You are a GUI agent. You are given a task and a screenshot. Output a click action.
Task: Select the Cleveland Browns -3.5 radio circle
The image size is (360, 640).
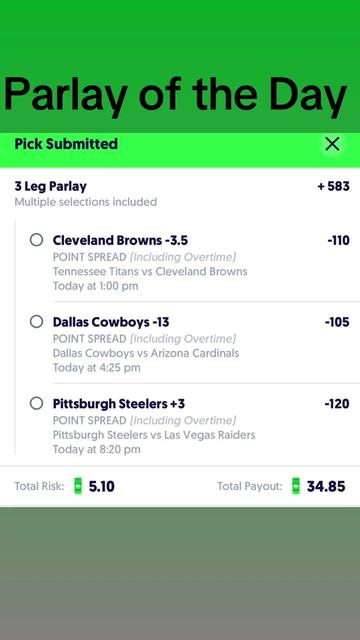(36, 240)
